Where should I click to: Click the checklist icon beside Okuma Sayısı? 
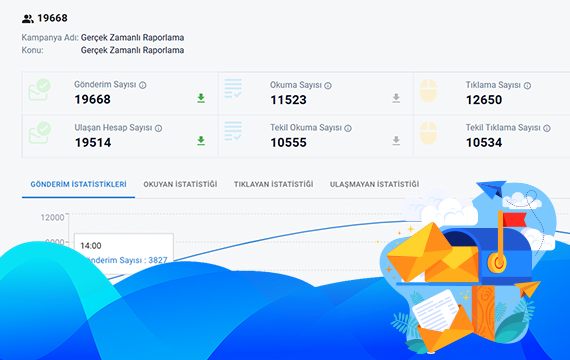[233, 88]
